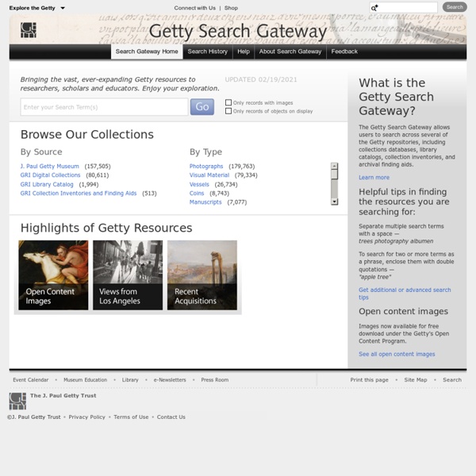Click the By Type list scrollbar thumb

pyautogui.click(x=334, y=175)
